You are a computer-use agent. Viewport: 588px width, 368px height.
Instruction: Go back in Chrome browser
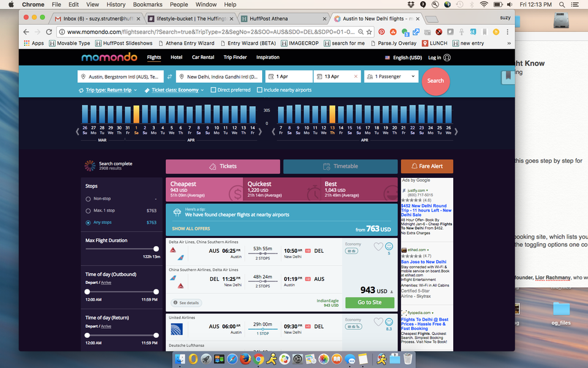(x=26, y=32)
